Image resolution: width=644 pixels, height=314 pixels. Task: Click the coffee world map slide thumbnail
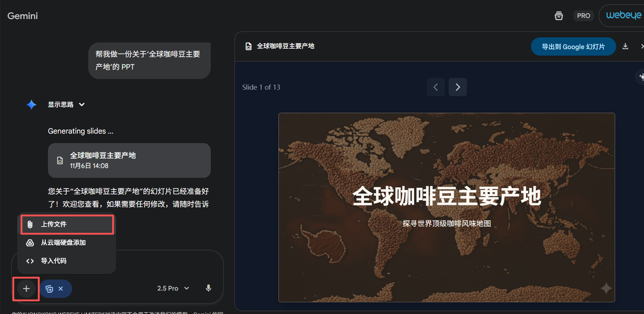tap(446, 207)
